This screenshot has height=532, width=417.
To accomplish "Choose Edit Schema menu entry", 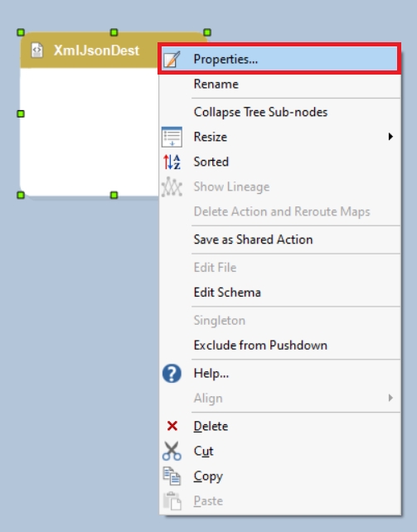I will 227,293.
